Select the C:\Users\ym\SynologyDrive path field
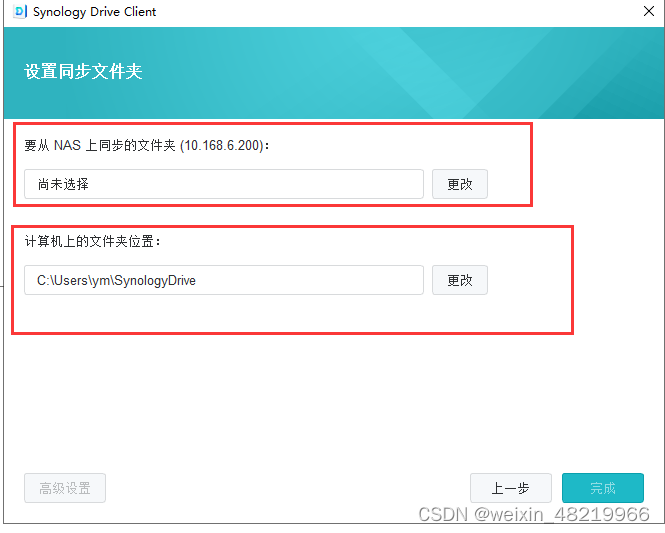This screenshot has height=533, width=665. coord(224,280)
